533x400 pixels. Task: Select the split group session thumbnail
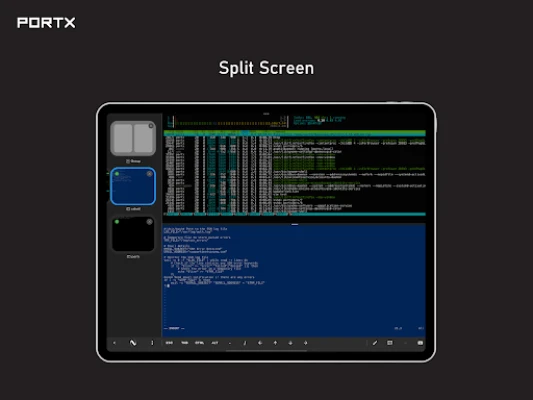tap(133, 138)
